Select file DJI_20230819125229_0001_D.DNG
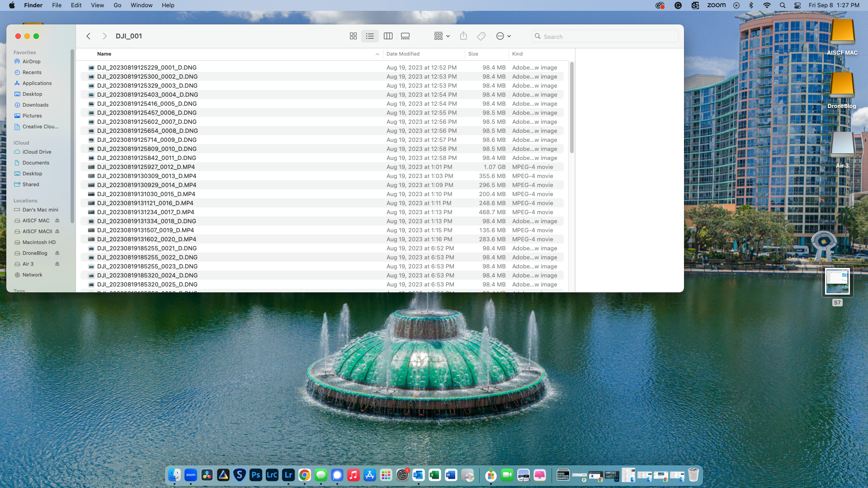The width and height of the screenshot is (868, 488). point(322,67)
